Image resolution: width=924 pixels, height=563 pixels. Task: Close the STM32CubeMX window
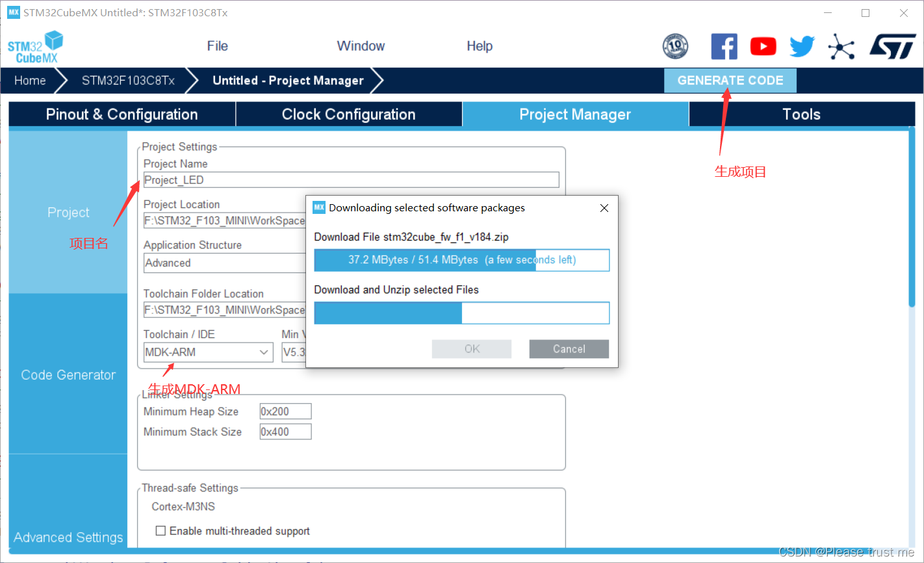coord(904,13)
